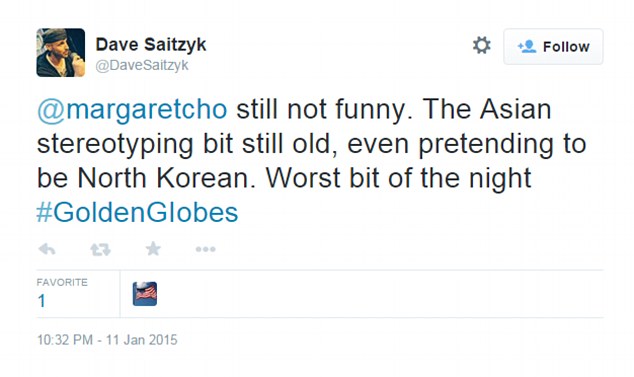Click the FAVORITE label

tap(62, 282)
